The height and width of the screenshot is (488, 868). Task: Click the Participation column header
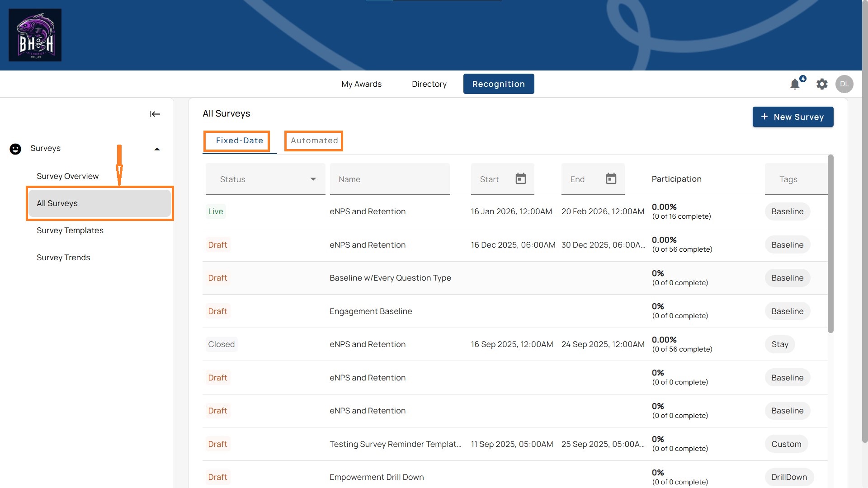point(676,179)
